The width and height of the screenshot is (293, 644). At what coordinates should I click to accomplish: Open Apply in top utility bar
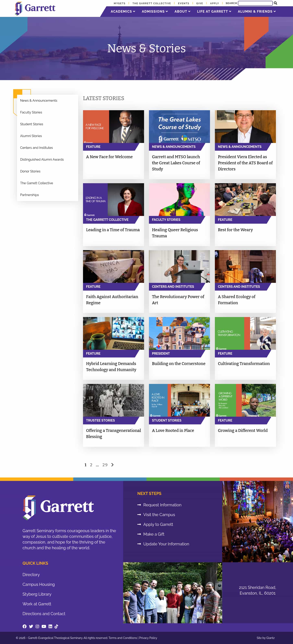[x=214, y=3]
